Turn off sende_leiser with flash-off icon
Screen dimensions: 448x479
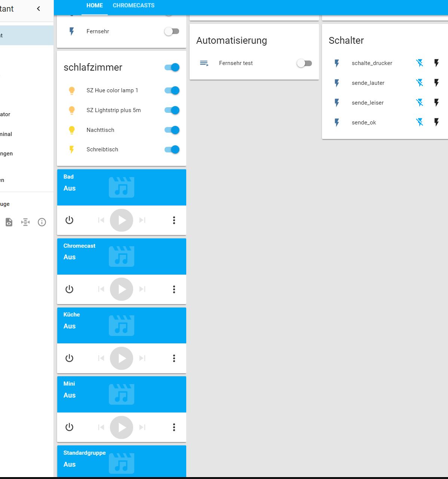coord(420,102)
